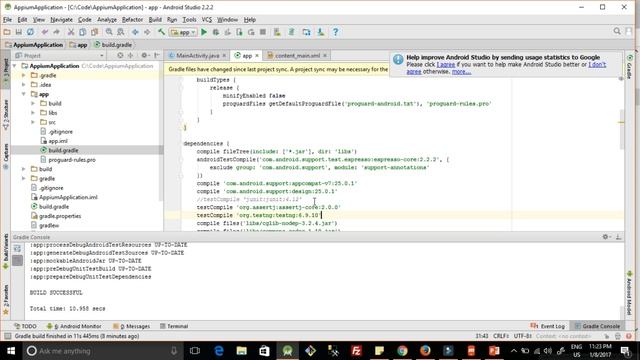640x360 pixels.
Task: Expand the src folder
Action: (33, 122)
